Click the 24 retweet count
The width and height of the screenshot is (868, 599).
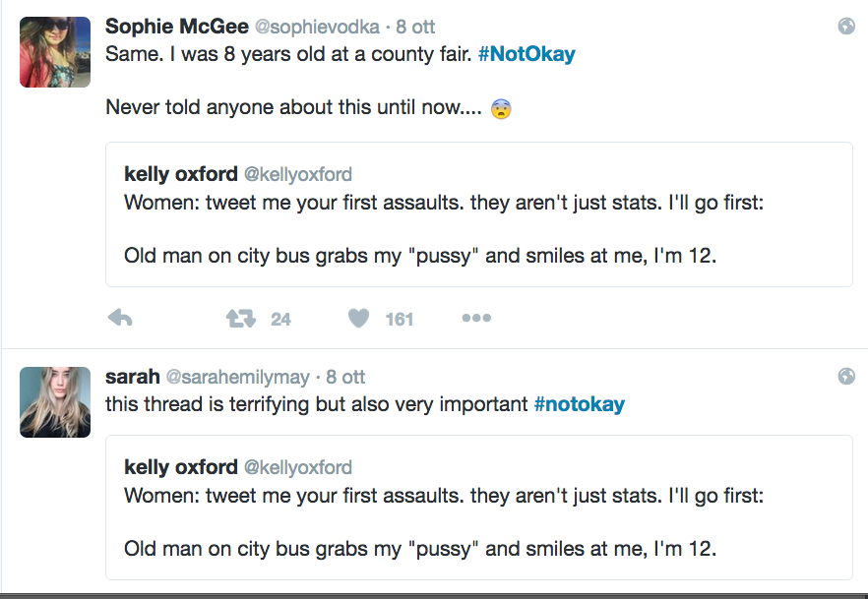click(281, 319)
